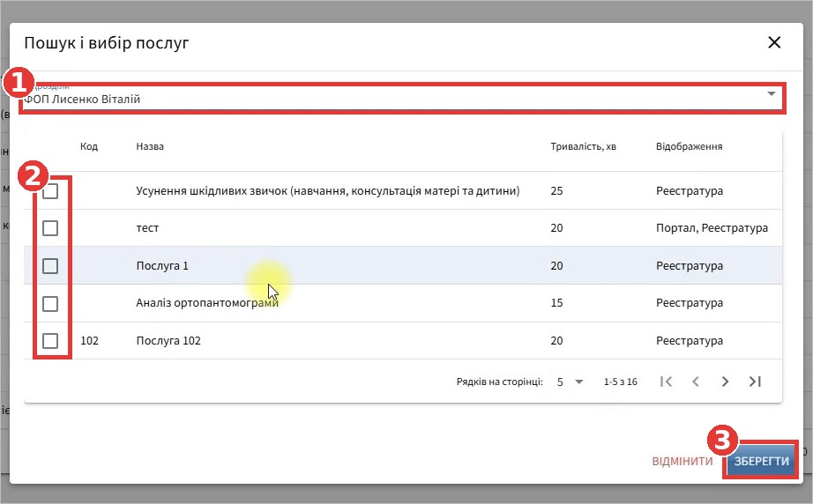
Task: Tick the checkbox for тест service
Action: [x=50, y=228]
